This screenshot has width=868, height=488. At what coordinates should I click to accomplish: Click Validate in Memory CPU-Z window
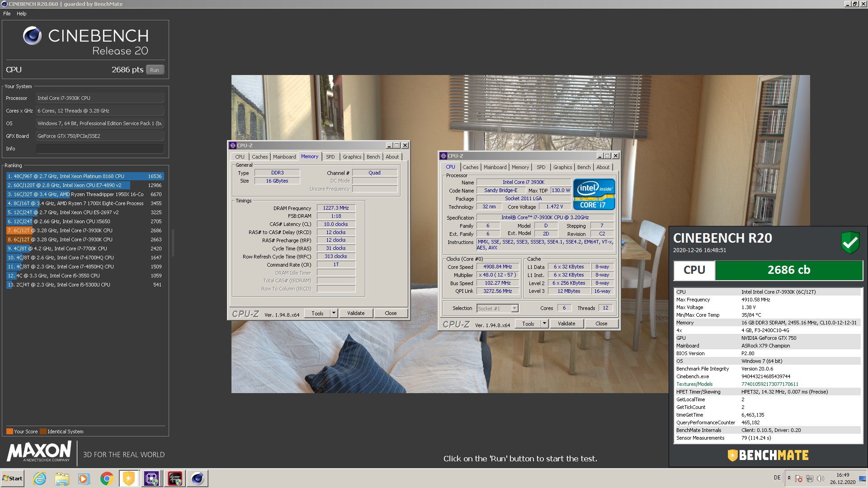click(x=356, y=313)
